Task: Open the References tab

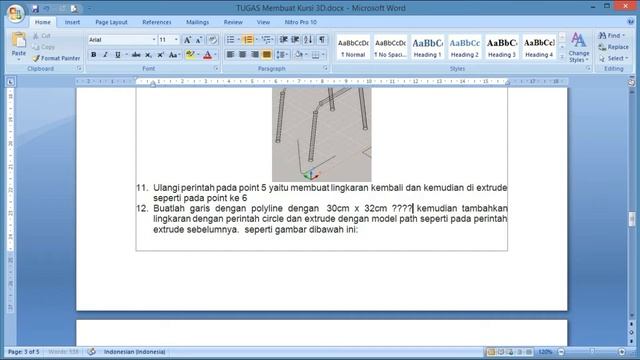Action: [x=157, y=22]
